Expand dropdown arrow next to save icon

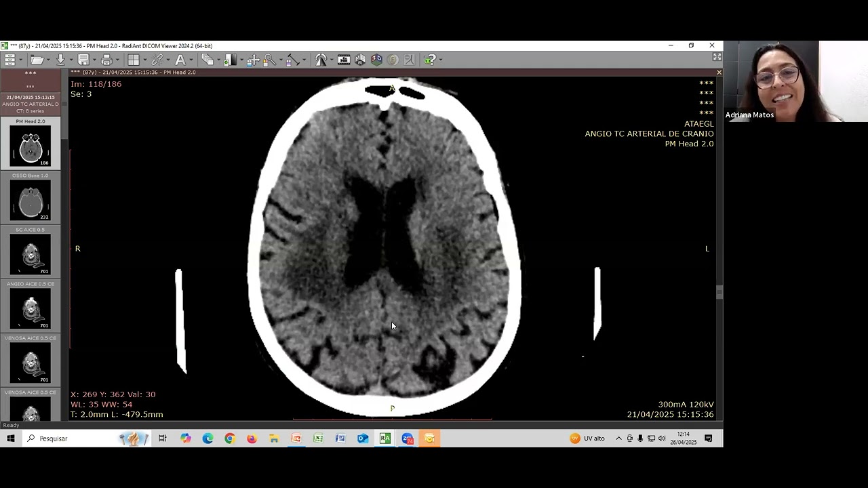(94, 60)
